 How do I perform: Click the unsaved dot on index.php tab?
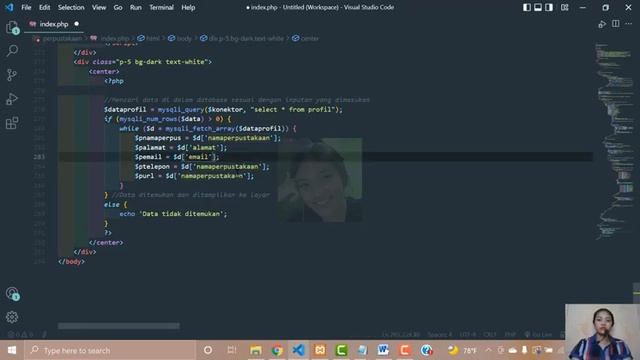(x=76, y=24)
